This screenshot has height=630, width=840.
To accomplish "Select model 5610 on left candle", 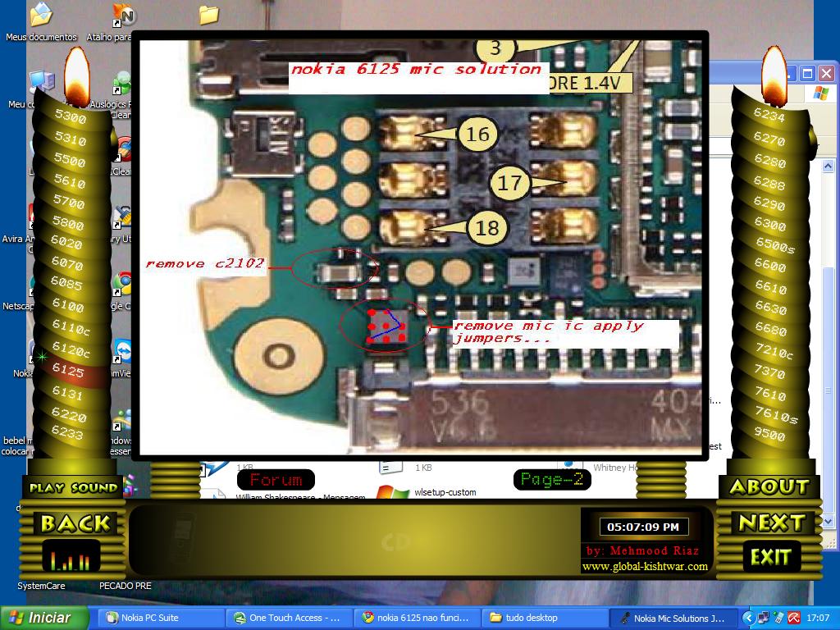I will point(70,181).
